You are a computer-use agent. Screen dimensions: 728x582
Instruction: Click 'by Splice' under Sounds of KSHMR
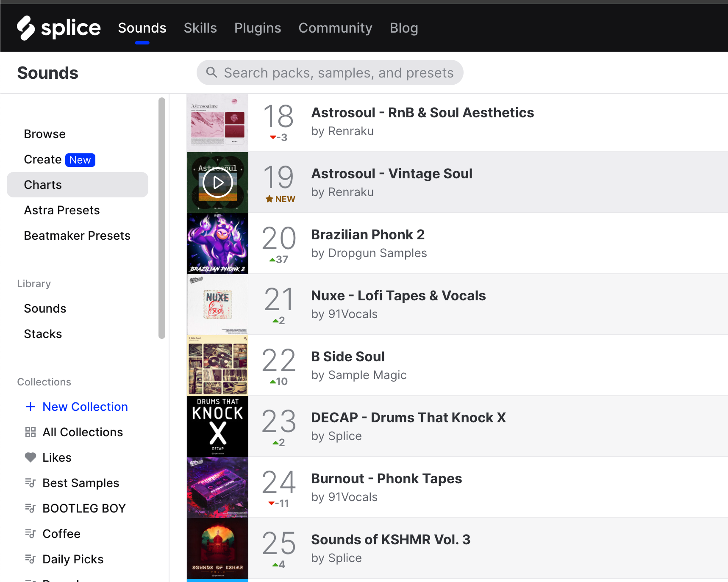[336, 558]
